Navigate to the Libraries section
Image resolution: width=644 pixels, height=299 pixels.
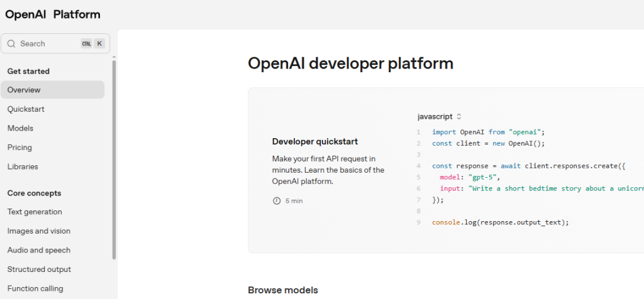point(23,166)
